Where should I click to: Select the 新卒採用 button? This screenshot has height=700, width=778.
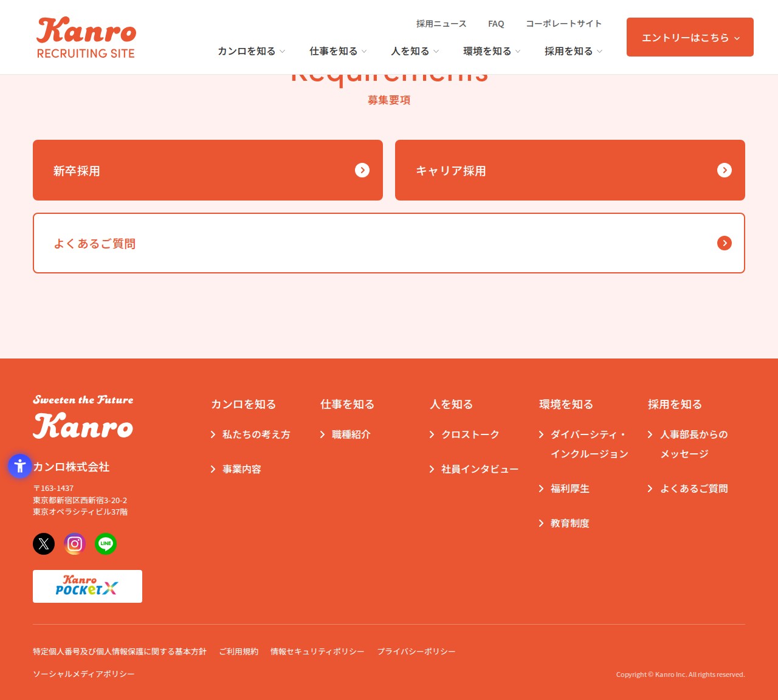pos(208,170)
